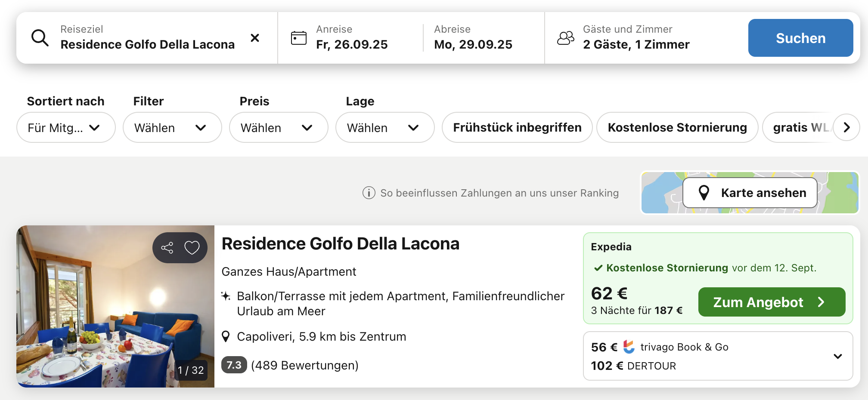The image size is (868, 400).
Task: Select the 56 € trivago Book & Go offer
Action: pyautogui.click(x=660, y=347)
